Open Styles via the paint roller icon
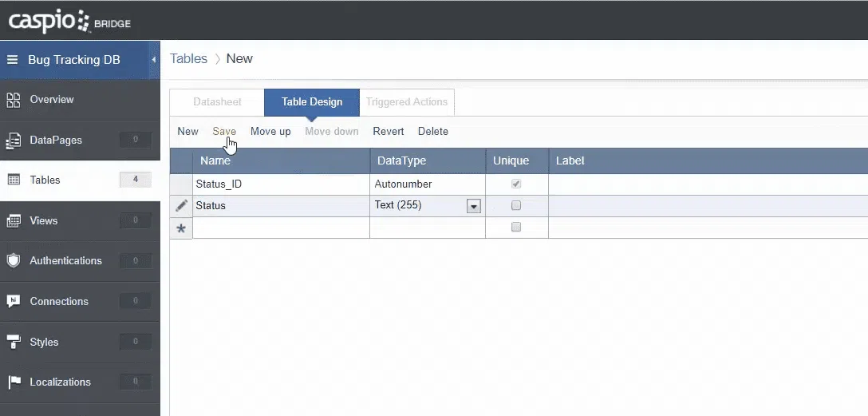Image resolution: width=868 pixels, height=416 pixels. (14, 343)
